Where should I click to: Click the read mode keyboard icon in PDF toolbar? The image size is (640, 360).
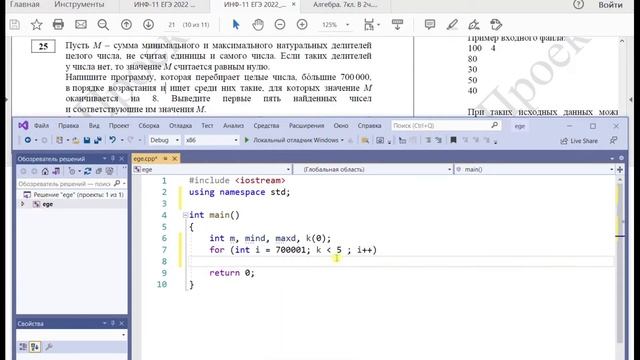coord(397,25)
